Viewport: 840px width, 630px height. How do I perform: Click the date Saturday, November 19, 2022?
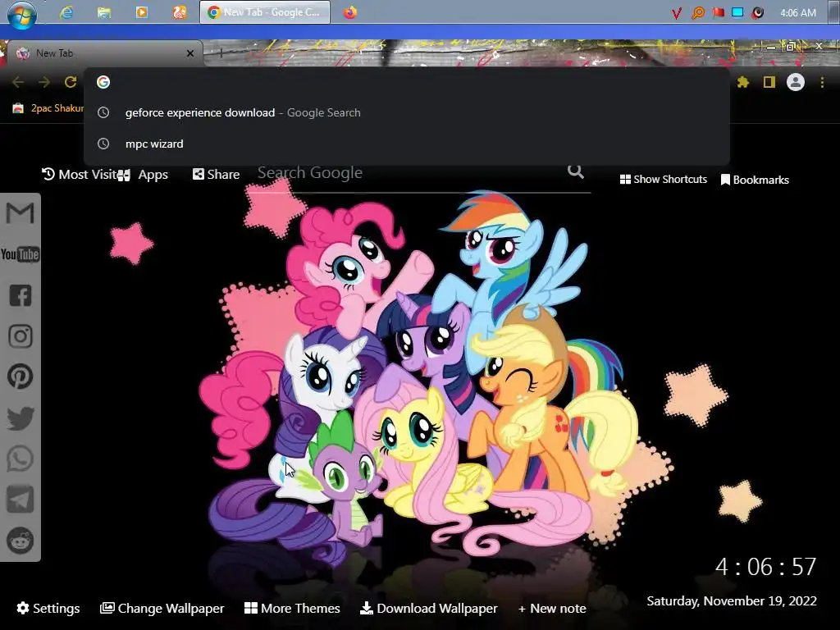pyautogui.click(x=731, y=601)
